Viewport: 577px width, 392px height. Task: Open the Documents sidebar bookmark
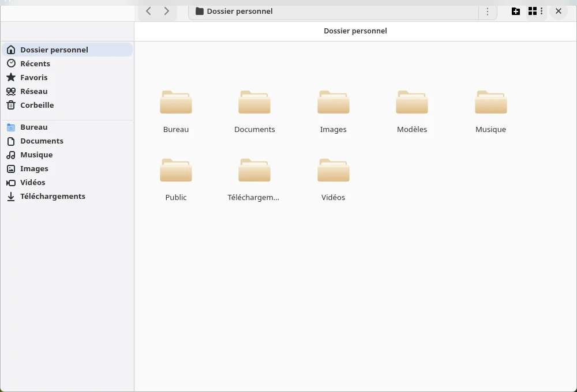click(68, 141)
